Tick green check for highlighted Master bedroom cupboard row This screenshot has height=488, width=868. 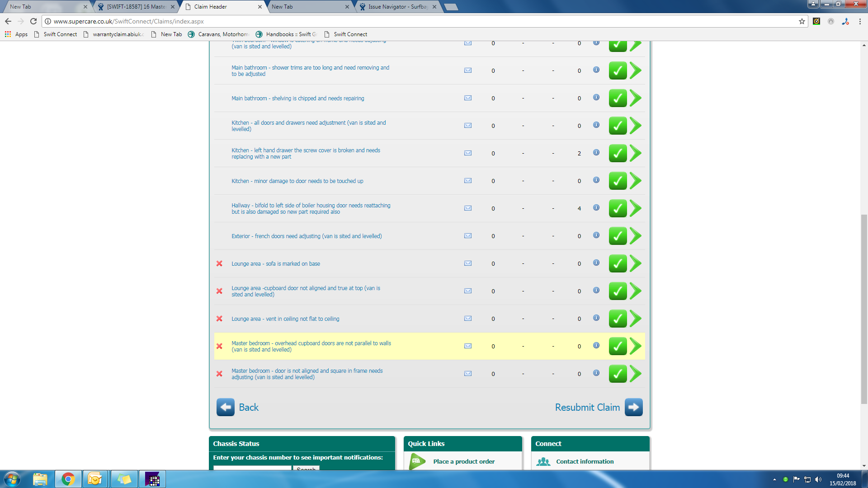pos(618,346)
